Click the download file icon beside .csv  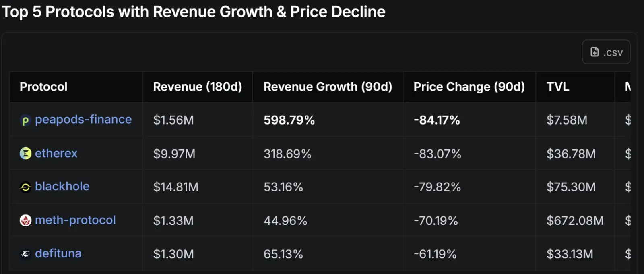[594, 52]
